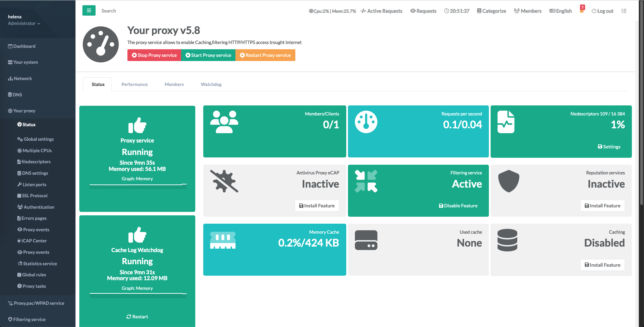Switch to the Performance tab

(134, 84)
